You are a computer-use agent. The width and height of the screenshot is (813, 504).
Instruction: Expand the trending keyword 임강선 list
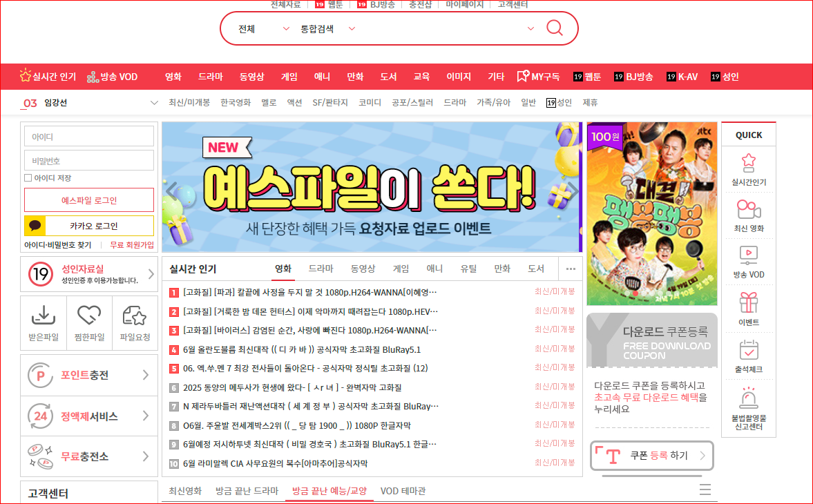click(154, 103)
